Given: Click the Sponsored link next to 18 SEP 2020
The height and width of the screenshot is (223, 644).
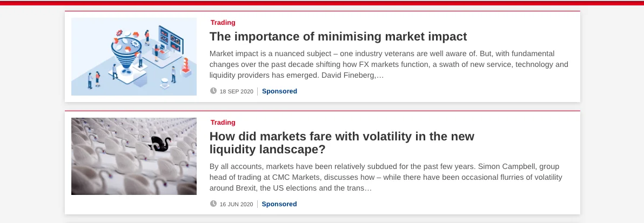Looking at the screenshot, I should click(279, 91).
